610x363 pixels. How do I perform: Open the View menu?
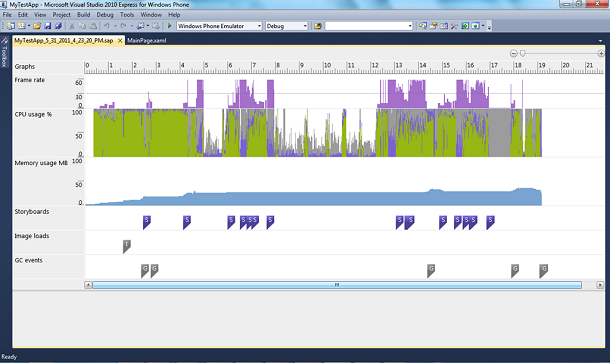point(40,15)
